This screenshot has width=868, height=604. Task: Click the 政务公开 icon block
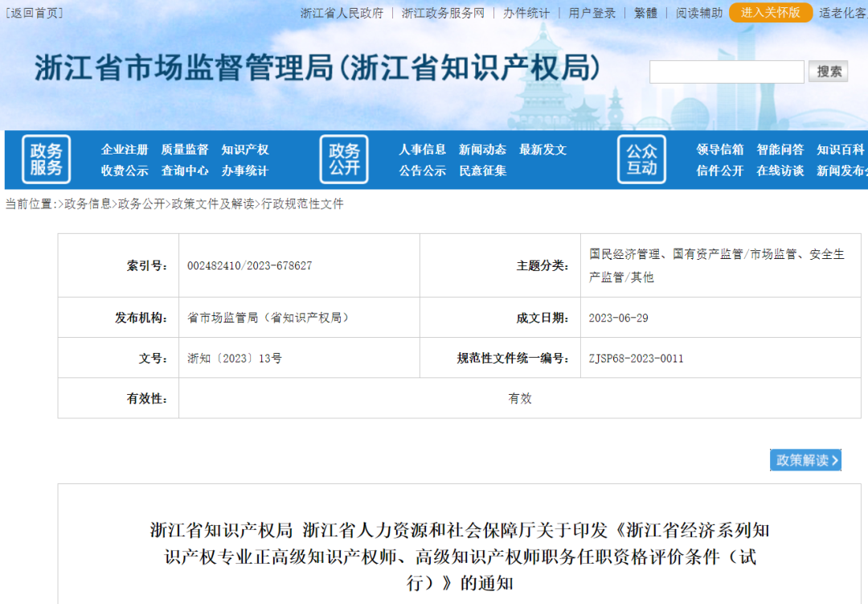[344, 159]
